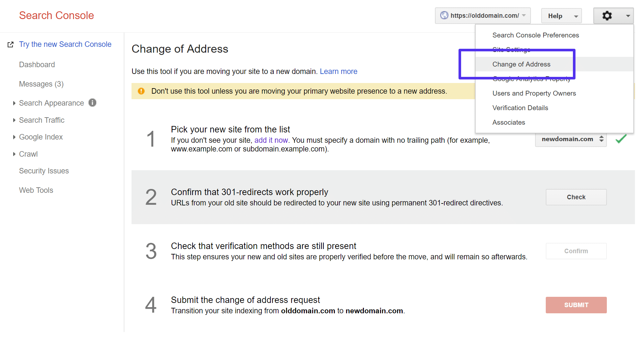Image resolution: width=644 pixels, height=343 pixels.
Task: Open the https://olddomain.com/ property dropdown
Action: click(482, 15)
